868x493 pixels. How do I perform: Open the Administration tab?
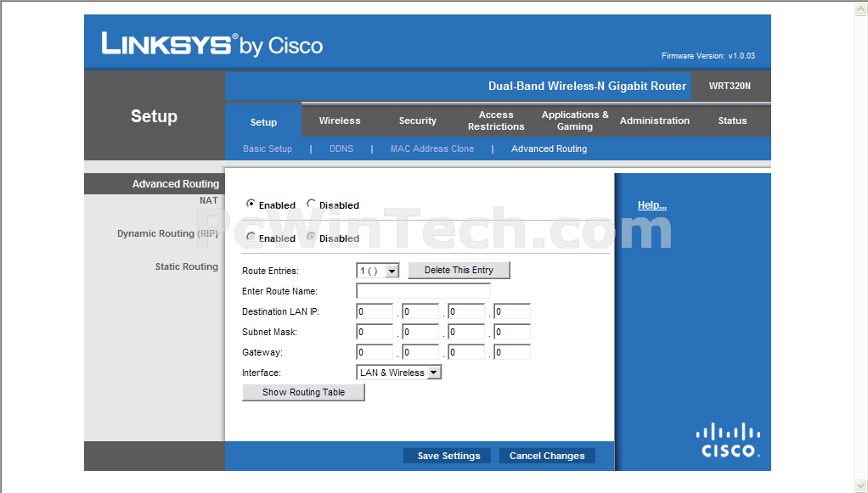click(x=654, y=120)
